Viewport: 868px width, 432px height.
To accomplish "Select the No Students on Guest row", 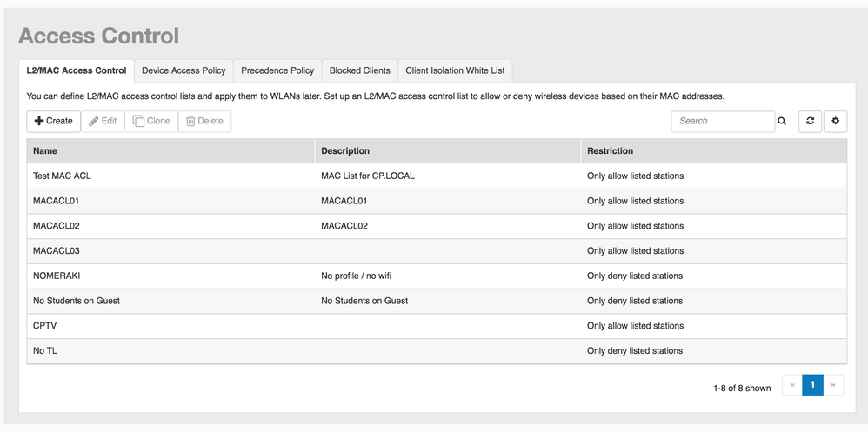I will [x=77, y=301].
